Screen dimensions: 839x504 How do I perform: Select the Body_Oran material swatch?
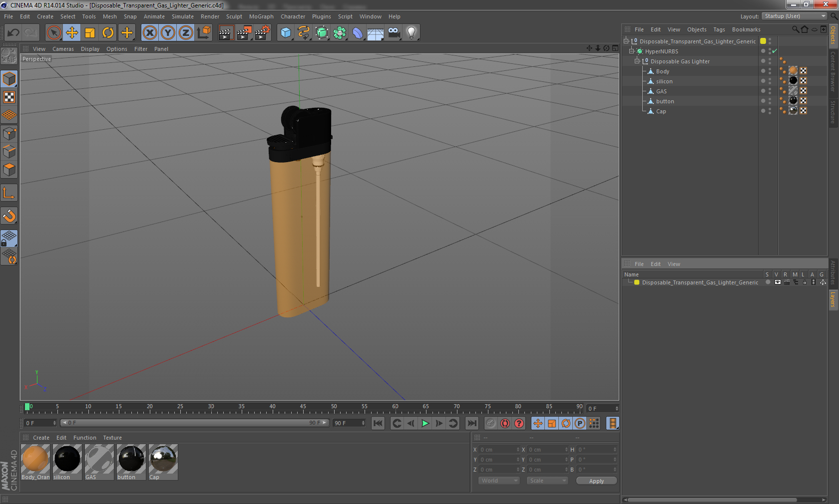35,462
